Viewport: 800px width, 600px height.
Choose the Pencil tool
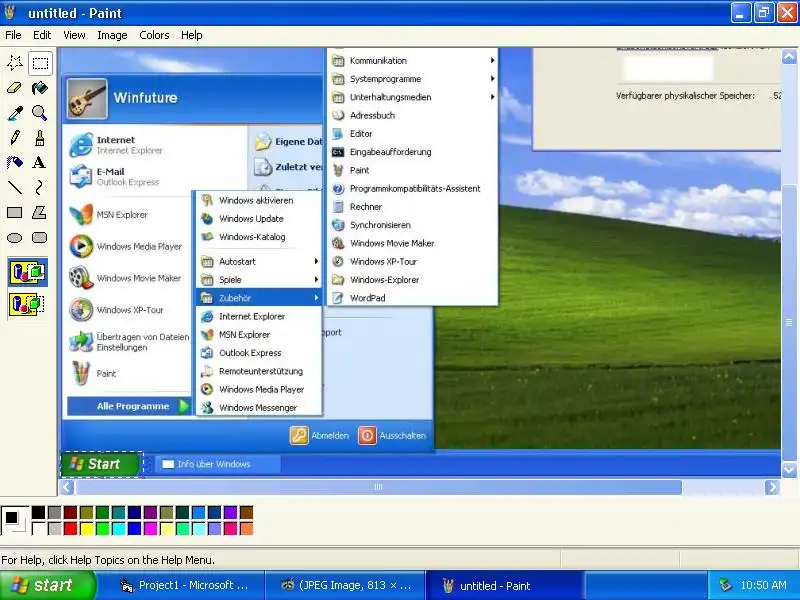15,138
